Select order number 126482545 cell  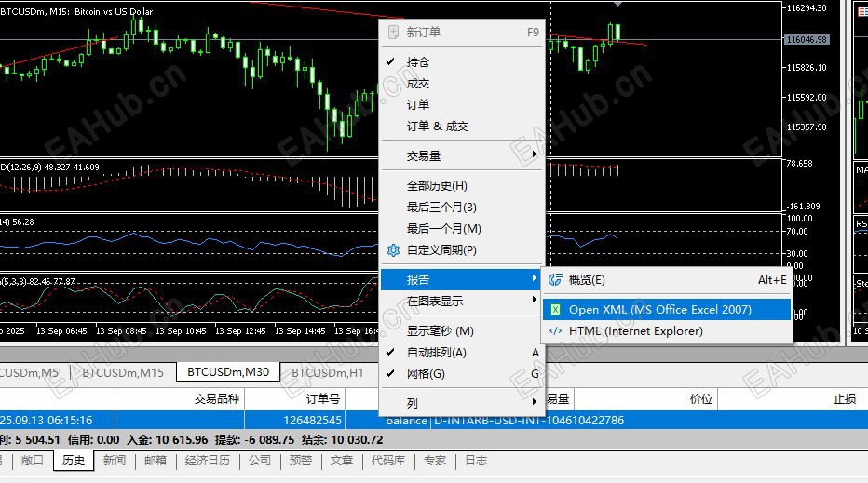click(x=295, y=420)
